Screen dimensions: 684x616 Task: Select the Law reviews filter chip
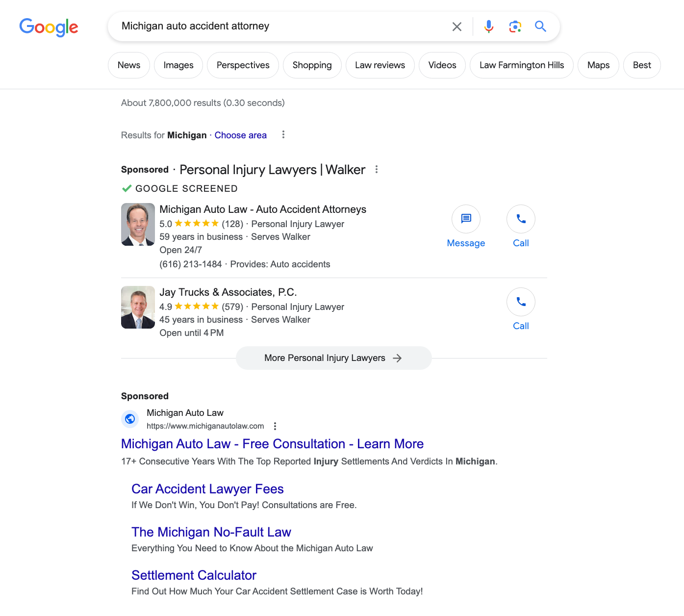(380, 65)
